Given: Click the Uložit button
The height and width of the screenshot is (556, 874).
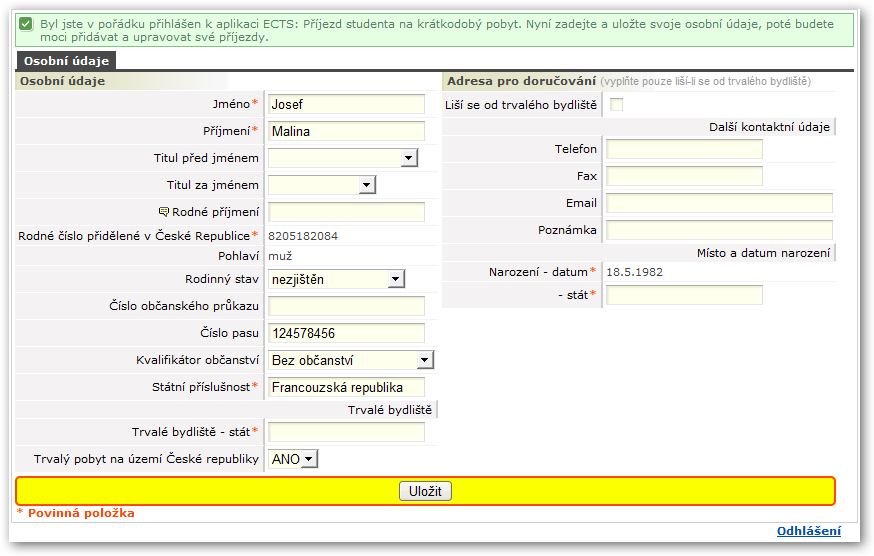Looking at the screenshot, I should pyautogui.click(x=425, y=491).
